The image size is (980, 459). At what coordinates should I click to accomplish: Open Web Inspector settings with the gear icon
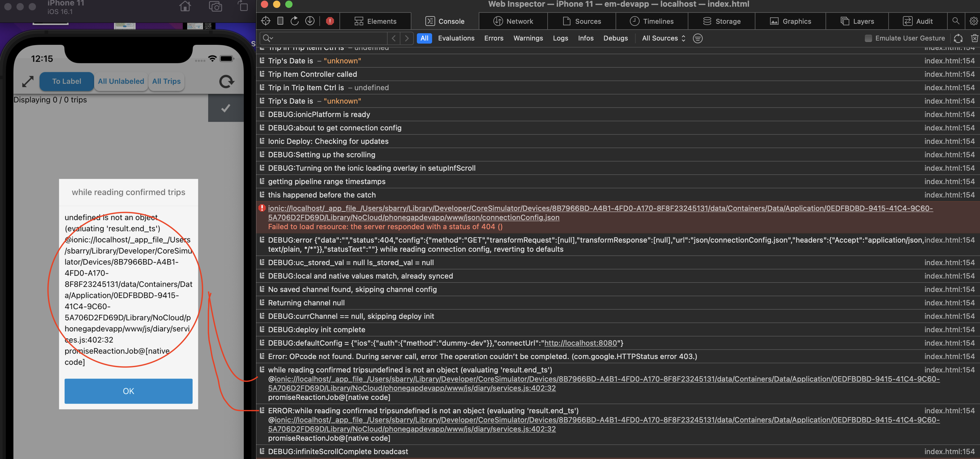pyautogui.click(x=973, y=21)
